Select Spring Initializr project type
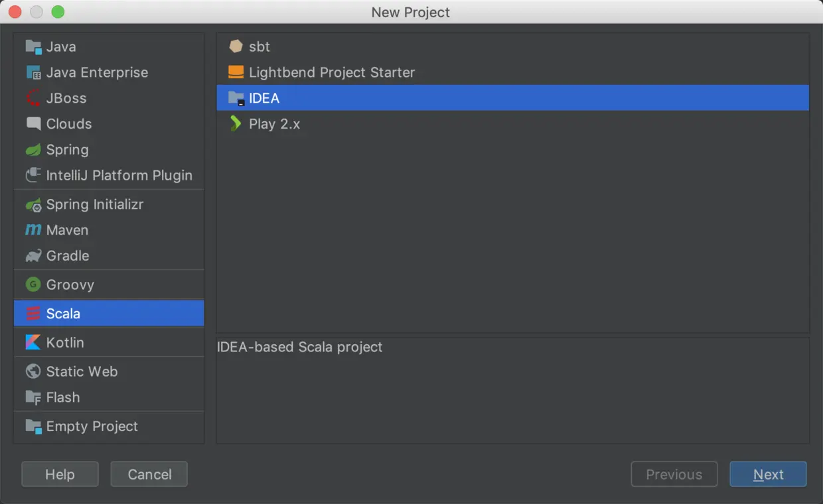This screenshot has height=504, width=823. [94, 204]
